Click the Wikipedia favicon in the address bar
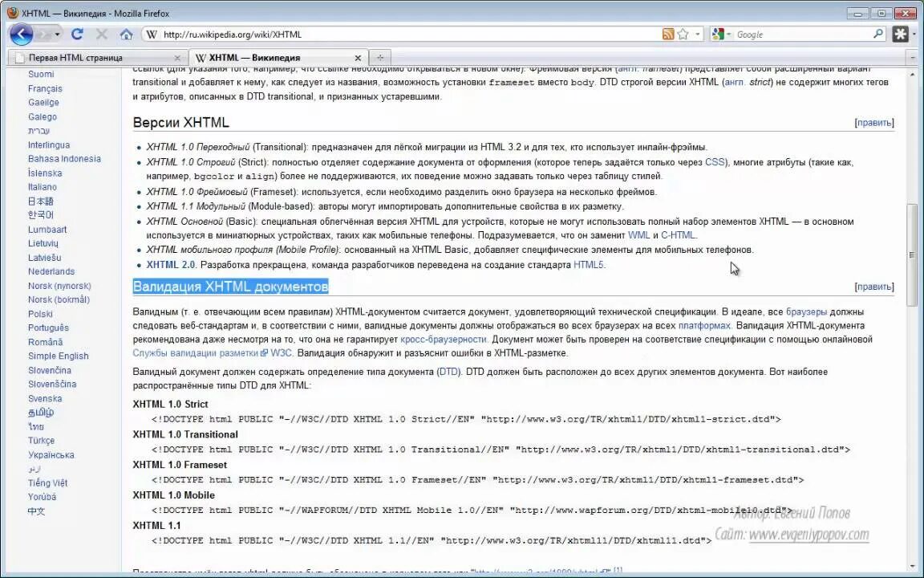924x578 pixels. click(x=152, y=35)
